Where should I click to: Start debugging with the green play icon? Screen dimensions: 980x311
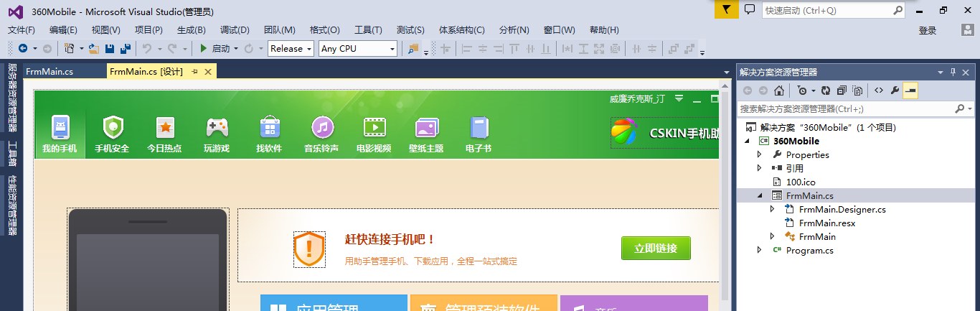(204, 48)
